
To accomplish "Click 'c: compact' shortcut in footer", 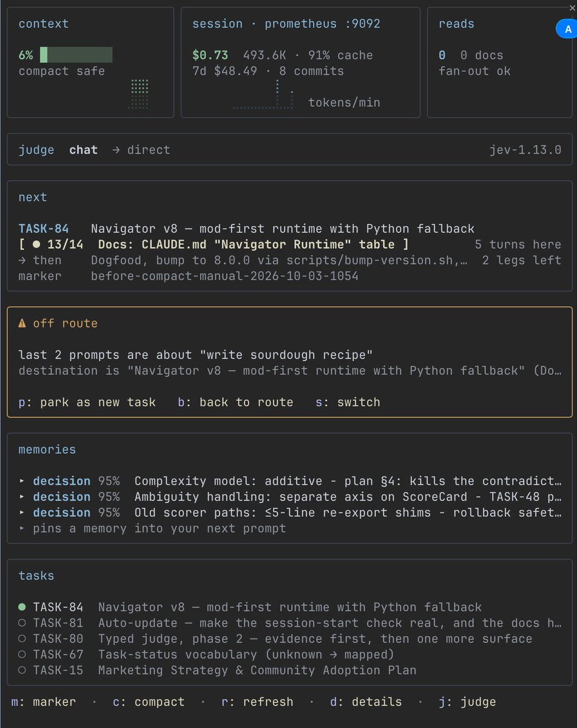I will (x=149, y=702).
